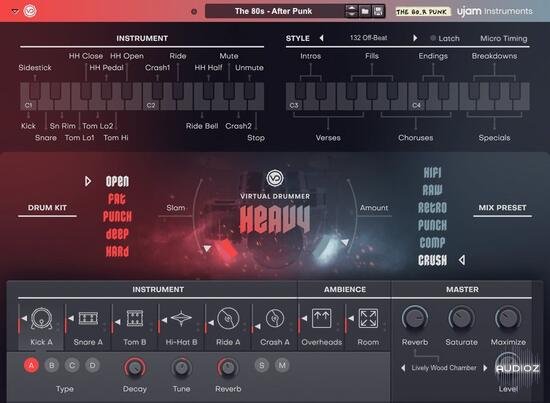Click the Stop label
Image resolution: width=550 pixels, height=403 pixels.
[256, 138]
